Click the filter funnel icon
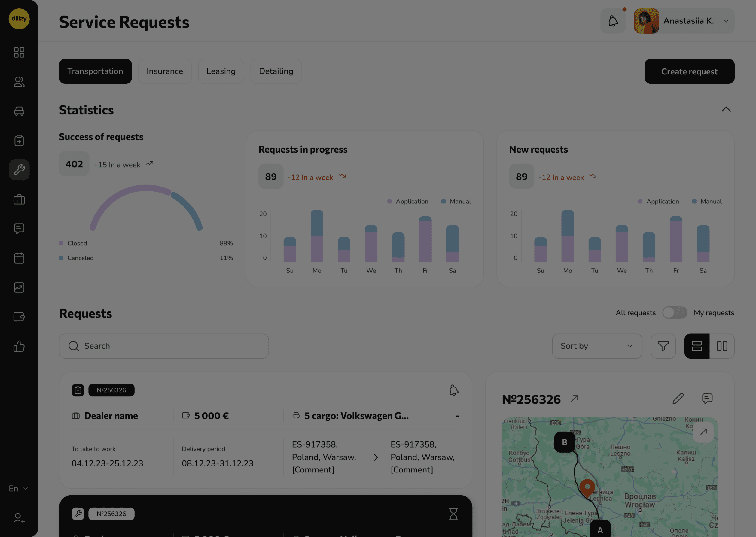 click(x=663, y=346)
